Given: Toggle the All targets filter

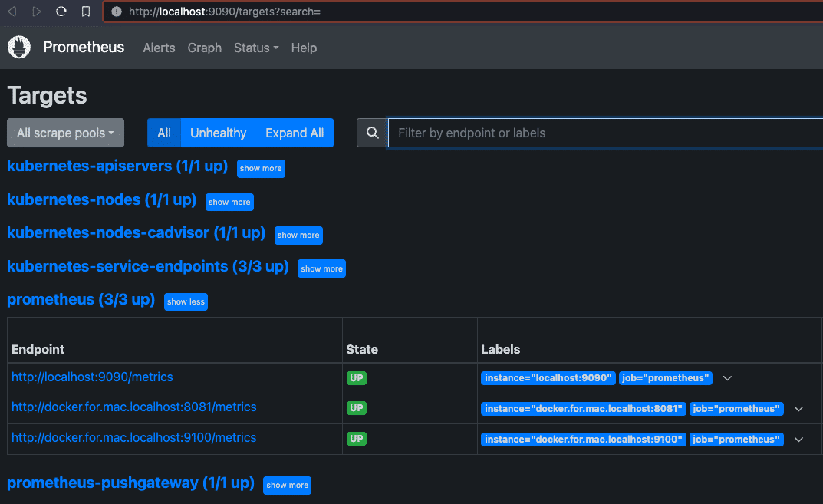Looking at the screenshot, I should (x=163, y=132).
